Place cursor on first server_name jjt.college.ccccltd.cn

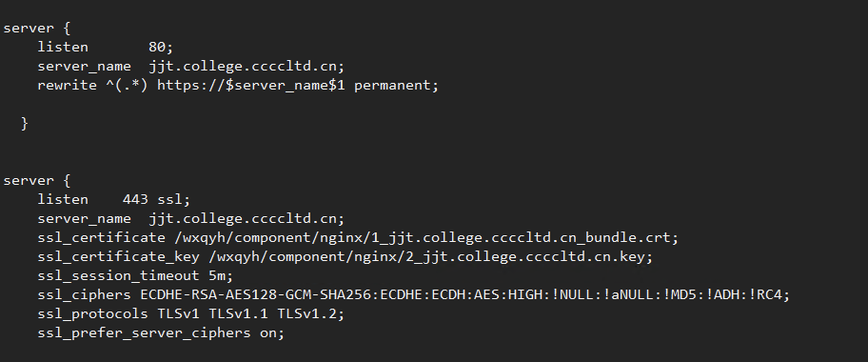[191, 66]
